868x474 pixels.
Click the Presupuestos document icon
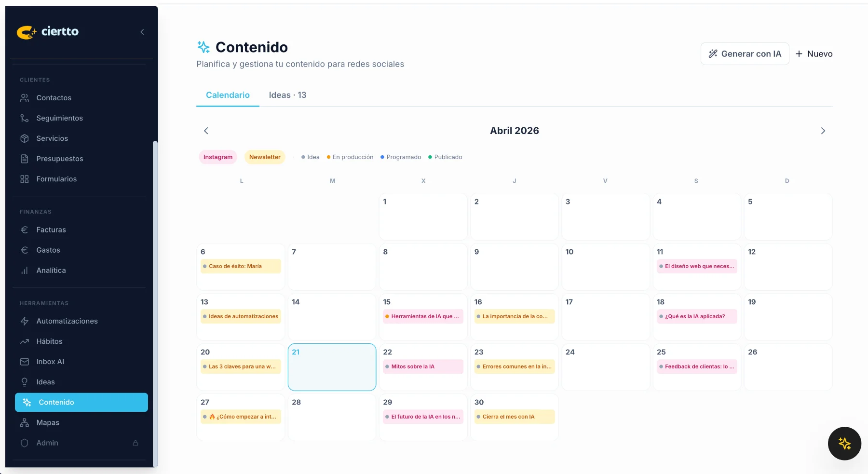click(25, 159)
